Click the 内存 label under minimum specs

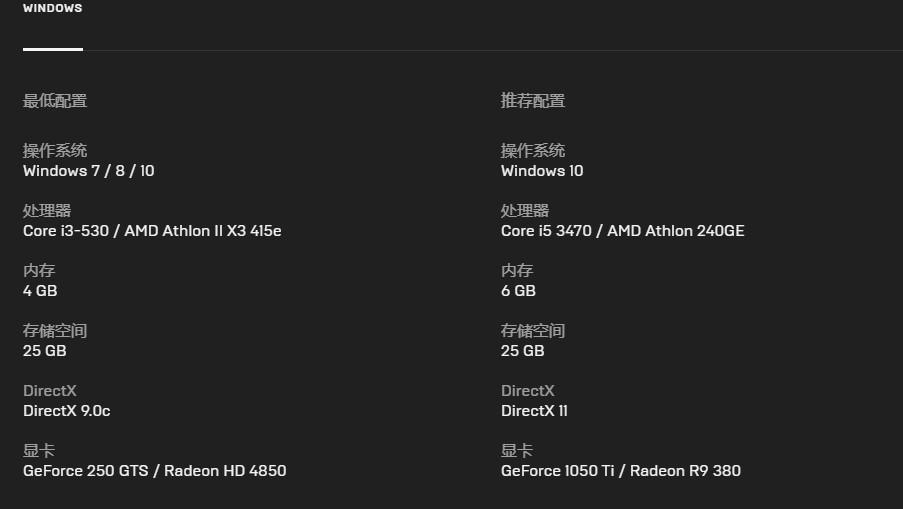pyautogui.click(x=39, y=271)
